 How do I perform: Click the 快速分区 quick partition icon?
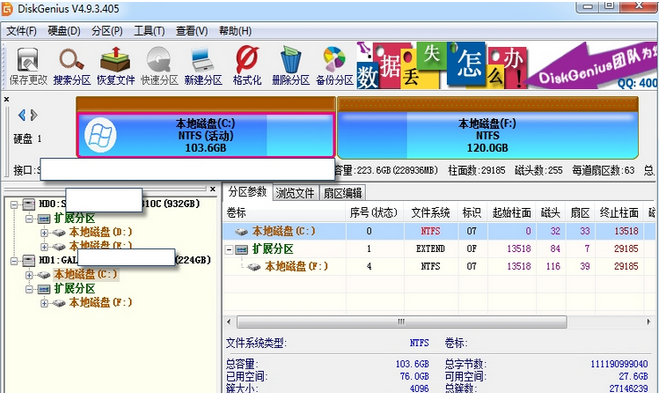click(159, 66)
